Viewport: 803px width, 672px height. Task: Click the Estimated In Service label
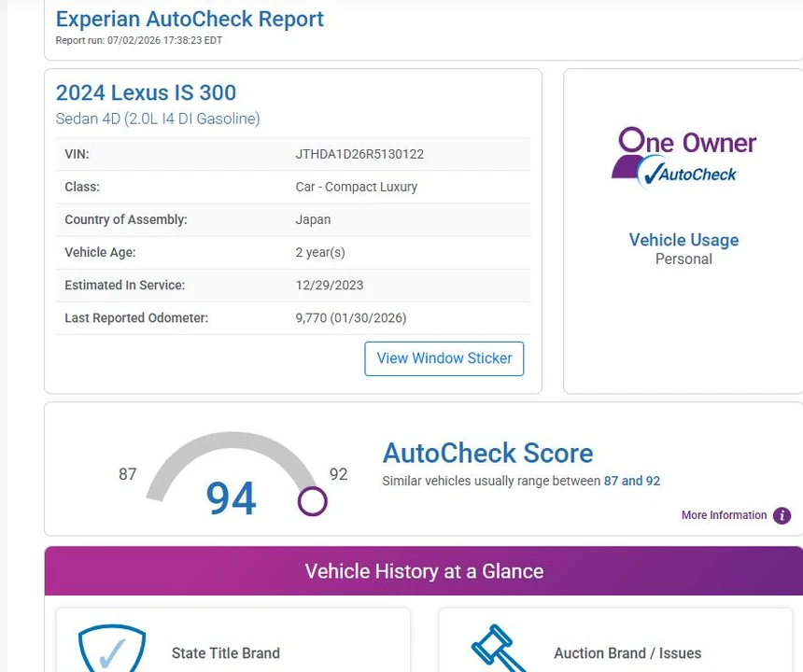124,285
